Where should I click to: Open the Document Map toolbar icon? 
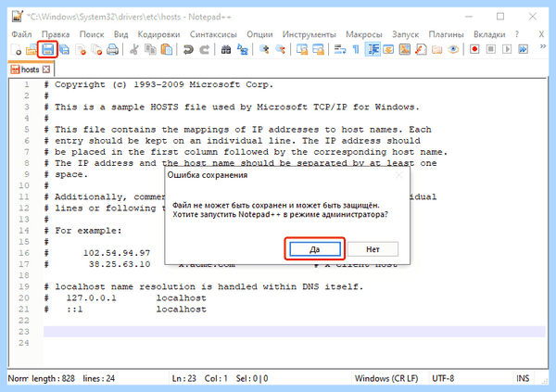405,49
